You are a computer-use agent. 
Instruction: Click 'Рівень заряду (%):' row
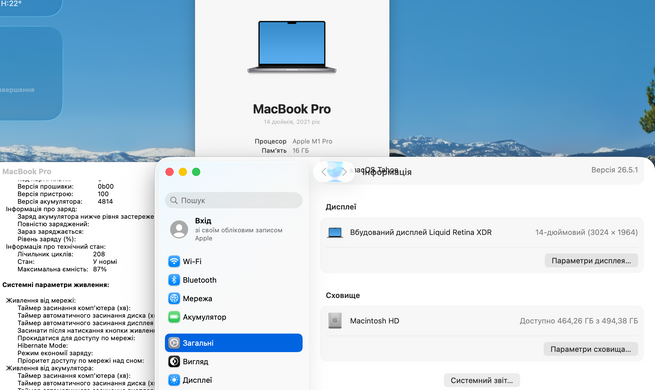click(46, 239)
